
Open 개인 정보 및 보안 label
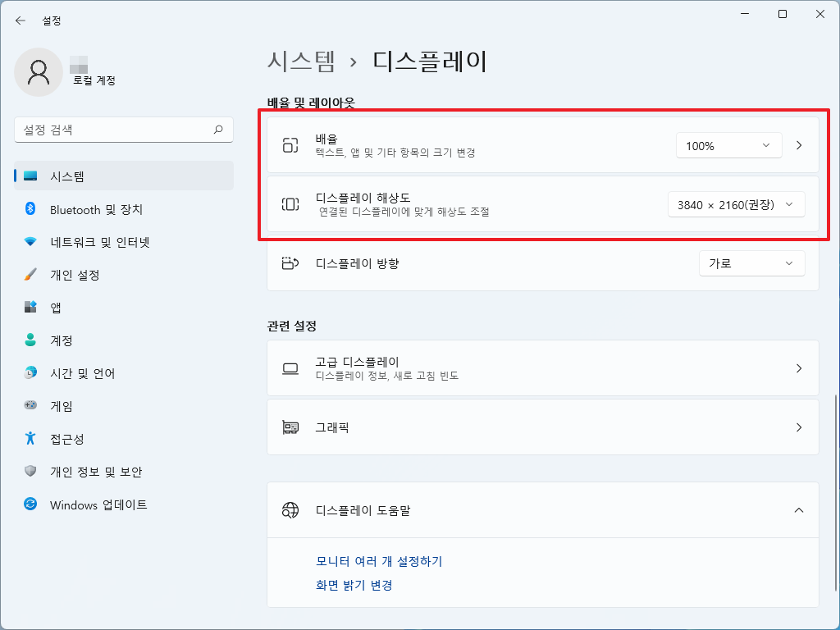(96, 472)
